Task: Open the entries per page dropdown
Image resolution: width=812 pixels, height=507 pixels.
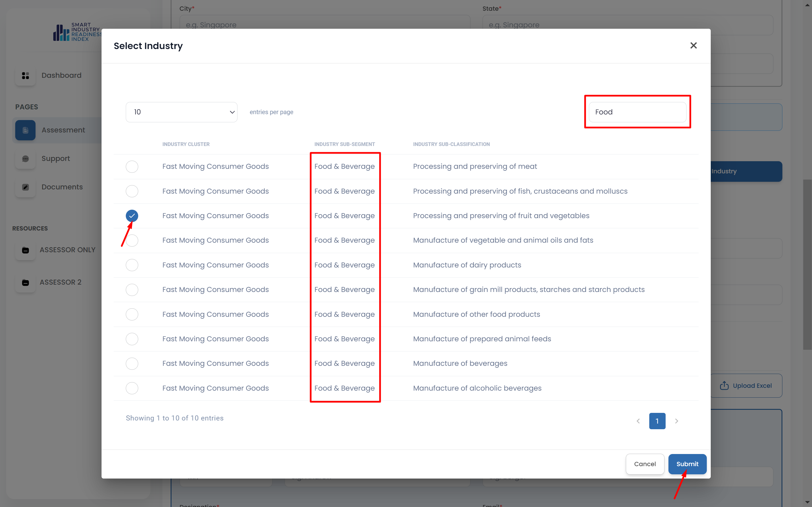Action: pyautogui.click(x=182, y=112)
